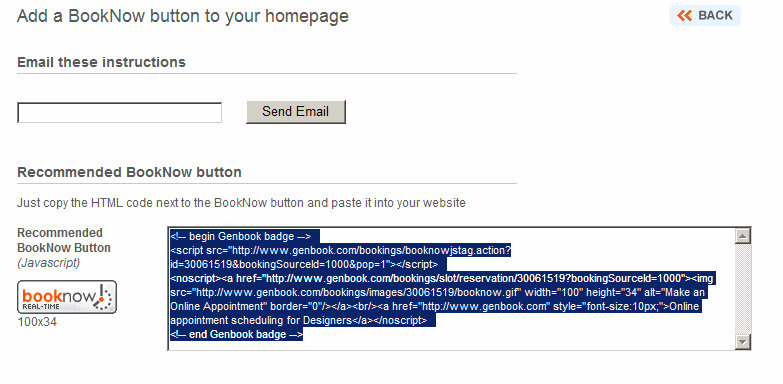Click the code box vertical scrollbar track
This screenshot has width=783, height=384.
click(743, 289)
